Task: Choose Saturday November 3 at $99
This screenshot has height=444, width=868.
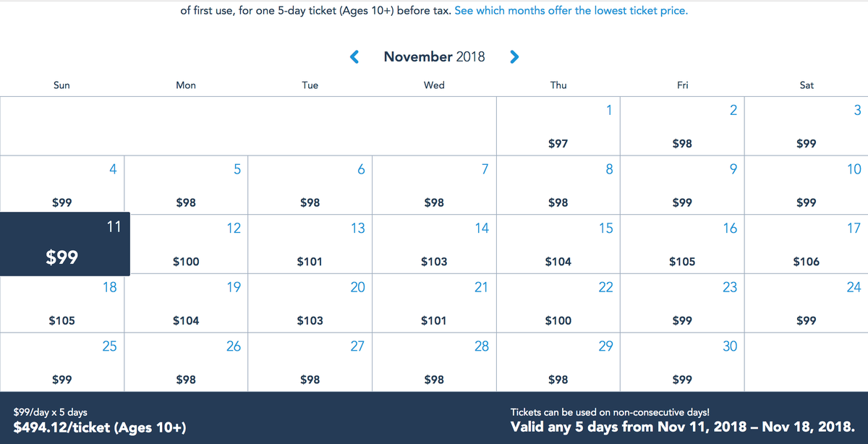Action: coord(807,126)
